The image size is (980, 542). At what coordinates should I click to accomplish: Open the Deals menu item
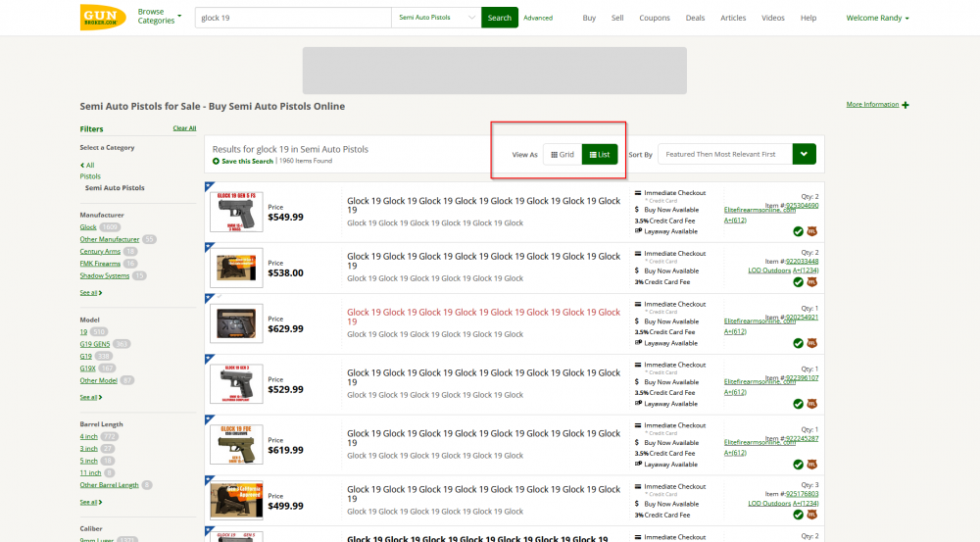695,18
